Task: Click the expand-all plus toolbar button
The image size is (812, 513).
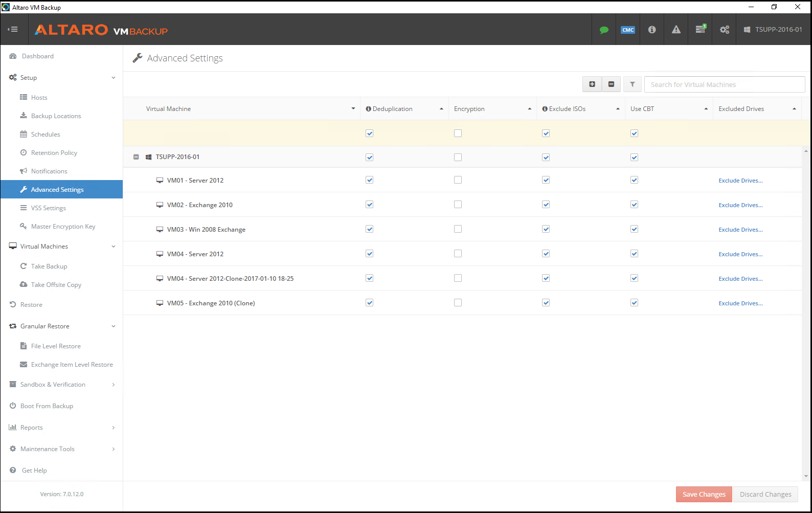Action: 592,84
